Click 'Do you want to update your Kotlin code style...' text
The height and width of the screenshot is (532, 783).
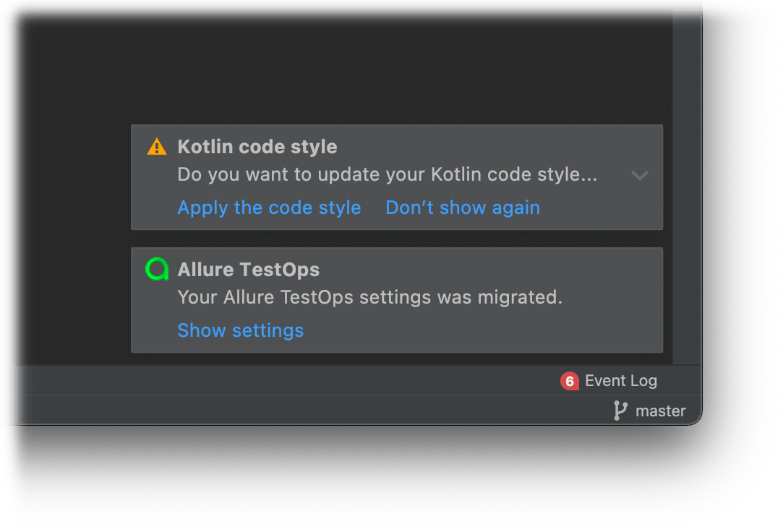[388, 175]
